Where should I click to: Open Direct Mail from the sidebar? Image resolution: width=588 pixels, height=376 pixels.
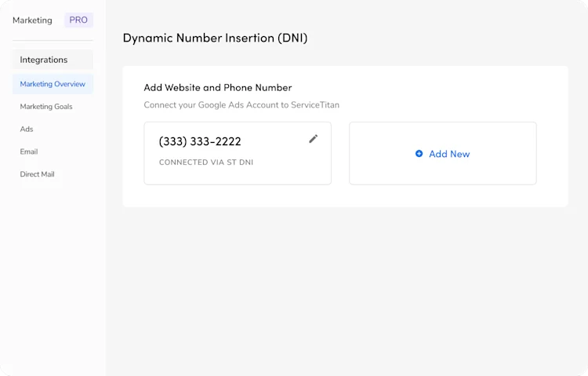pos(37,174)
